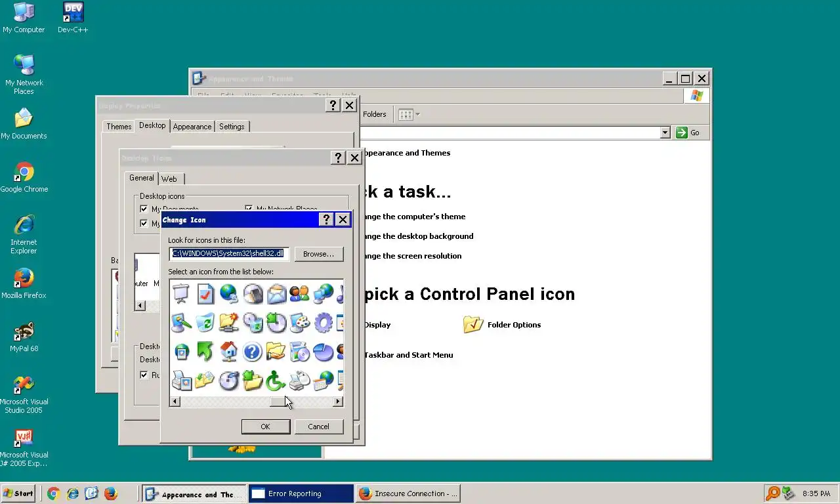This screenshot has height=504, width=840.
Task: Switch to Insecure Connection taskbar button
Action: pyautogui.click(x=408, y=493)
